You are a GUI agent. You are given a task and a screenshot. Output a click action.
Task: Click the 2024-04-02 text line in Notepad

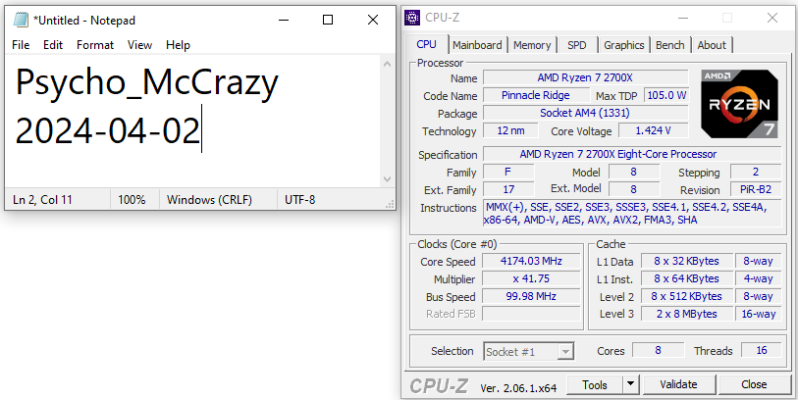click(107, 131)
